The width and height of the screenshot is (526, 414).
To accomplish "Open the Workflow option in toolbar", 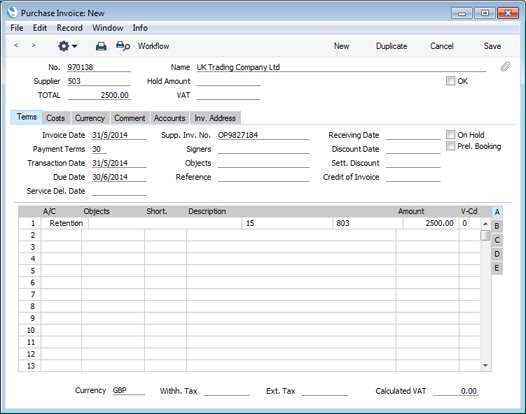I will click(x=153, y=46).
